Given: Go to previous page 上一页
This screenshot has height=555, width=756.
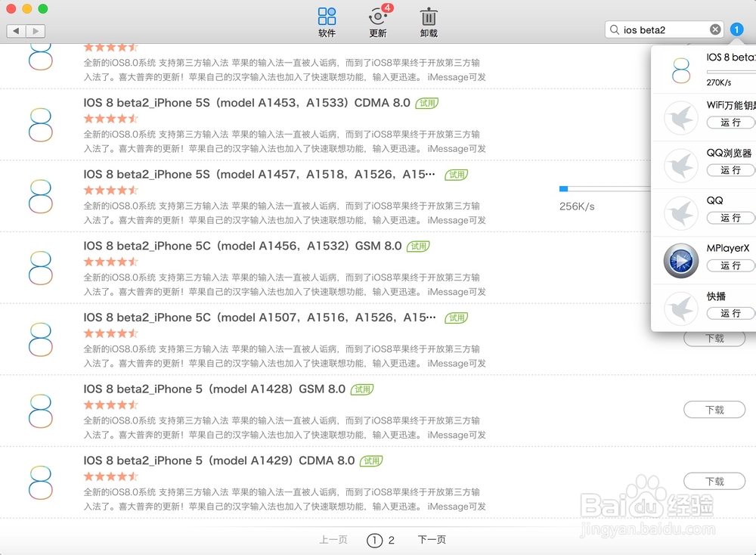Looking at the screenshot, I should pos(333,540).
